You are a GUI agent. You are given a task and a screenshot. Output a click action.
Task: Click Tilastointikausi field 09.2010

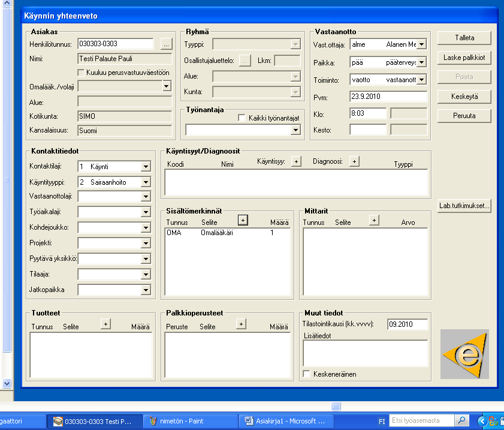click(x=408, y=324)
